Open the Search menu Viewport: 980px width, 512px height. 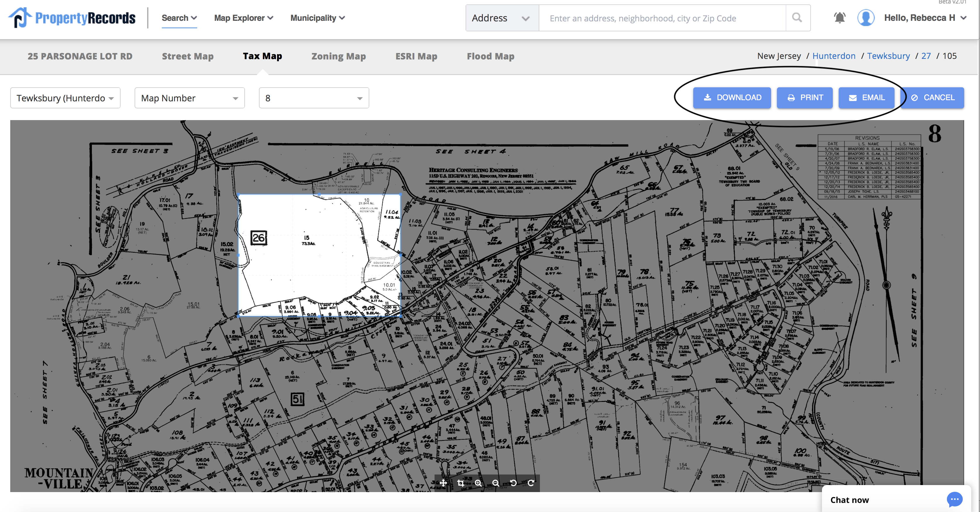[x=179, y=18]
